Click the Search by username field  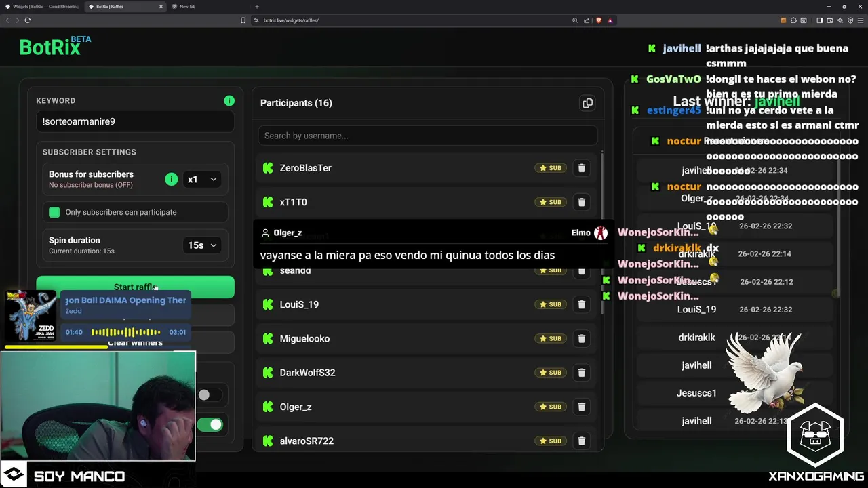(x=427, y=136)
